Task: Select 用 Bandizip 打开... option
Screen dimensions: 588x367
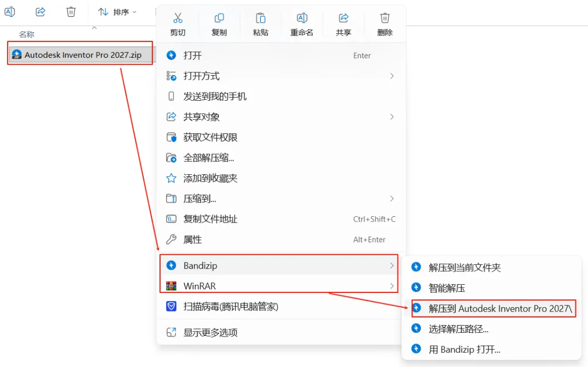Action: tap(492, 350)
